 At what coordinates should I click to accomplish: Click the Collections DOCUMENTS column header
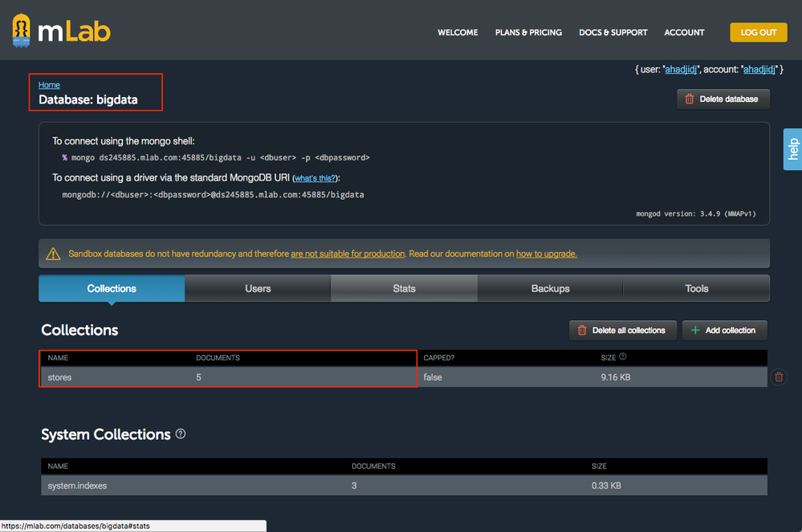[x=218, y=358]
